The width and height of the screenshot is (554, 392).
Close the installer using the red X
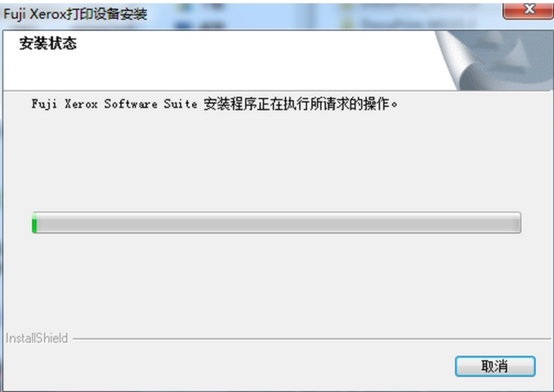tap(528, 11)
